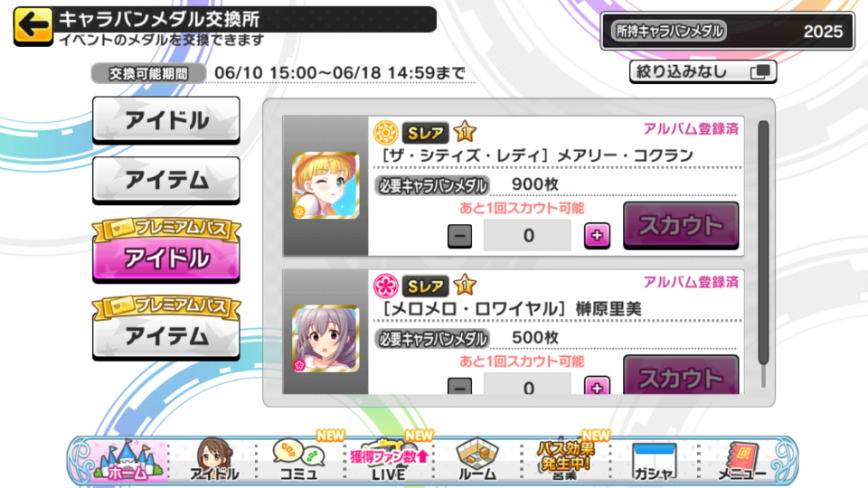Open the メニュー notebook icon
868x488 pixels.
741,460
